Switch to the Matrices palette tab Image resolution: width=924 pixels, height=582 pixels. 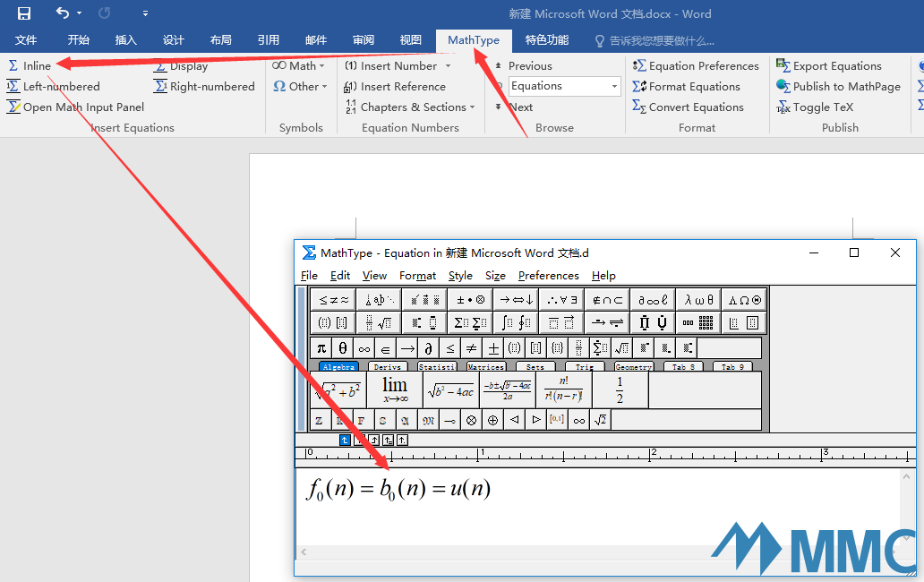click(x=485, y=366)
